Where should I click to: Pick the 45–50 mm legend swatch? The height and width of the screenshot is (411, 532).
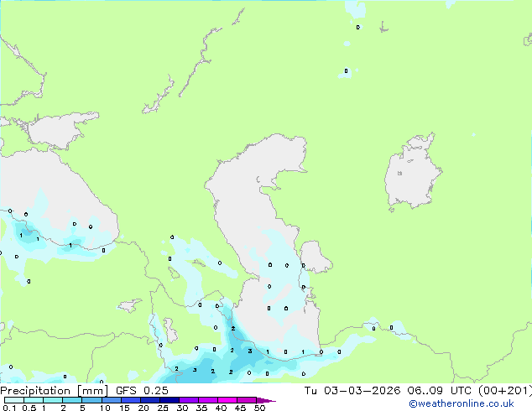coord(247,400)
